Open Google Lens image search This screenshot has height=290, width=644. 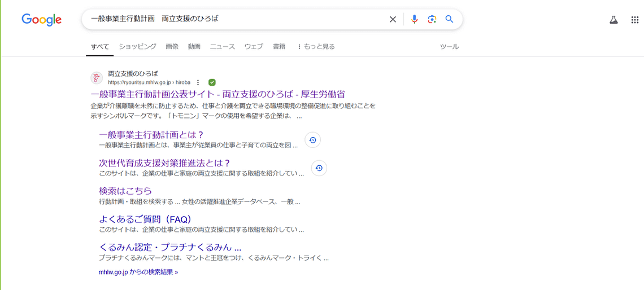tap(432, 19)
